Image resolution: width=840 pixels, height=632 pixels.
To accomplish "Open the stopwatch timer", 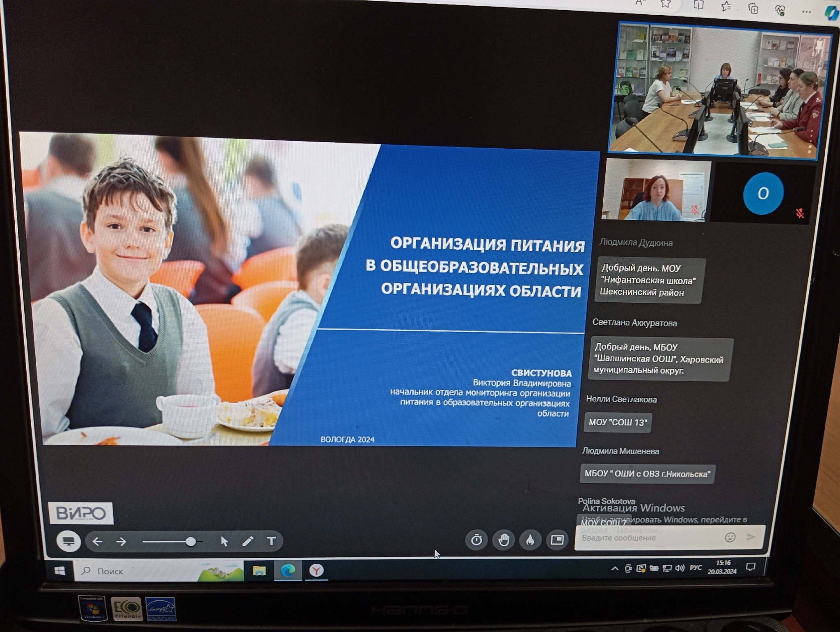I will tap(476, 540).
